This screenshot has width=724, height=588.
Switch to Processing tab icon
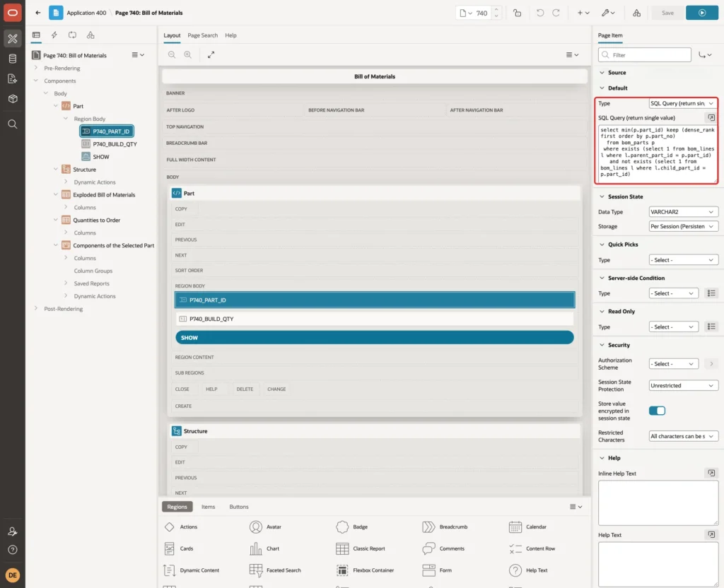tap(73, 35)
